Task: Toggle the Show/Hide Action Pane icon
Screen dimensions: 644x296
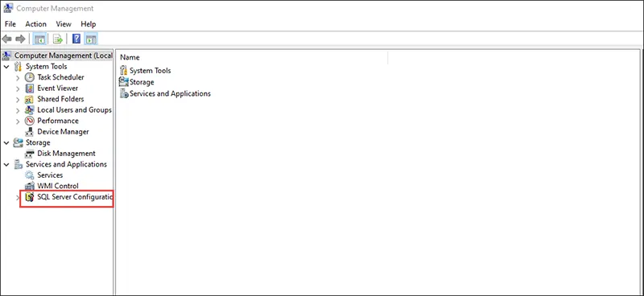Action: tap(91, 39)
